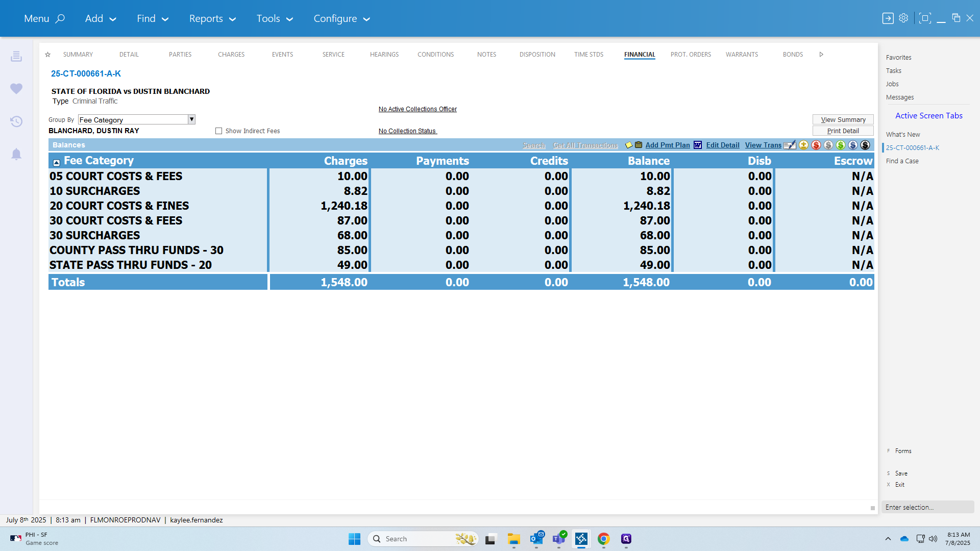
Task: Open the notifications bell icon in left sidebar
Action: click(16, 154)
